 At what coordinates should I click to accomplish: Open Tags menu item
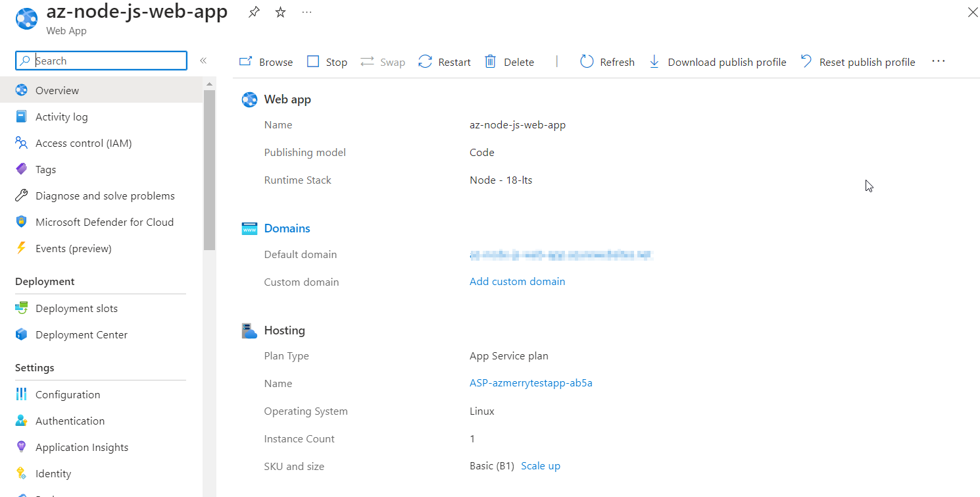click(x=101, y=169)
